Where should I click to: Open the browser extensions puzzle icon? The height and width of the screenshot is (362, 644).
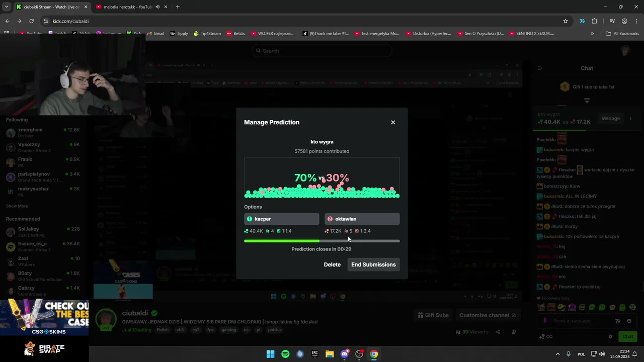pyautogui.click(x=595, y=21)
